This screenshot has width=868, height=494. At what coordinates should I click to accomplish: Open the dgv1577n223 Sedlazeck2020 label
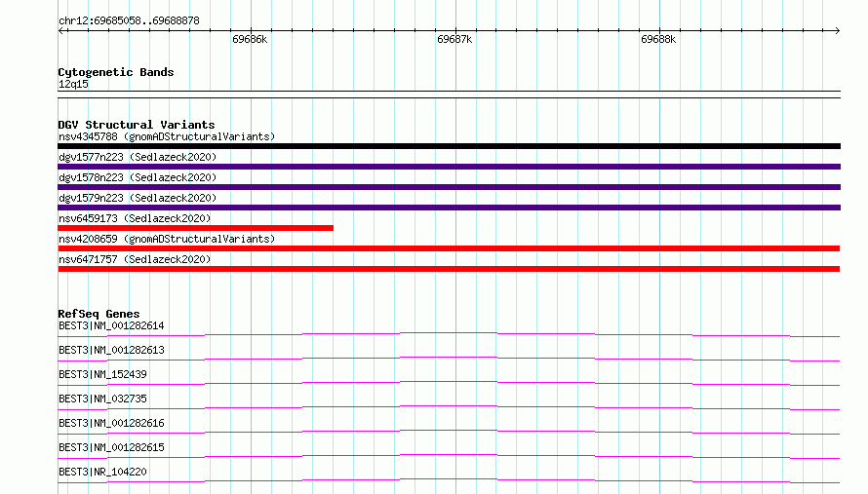click(138, 157)
